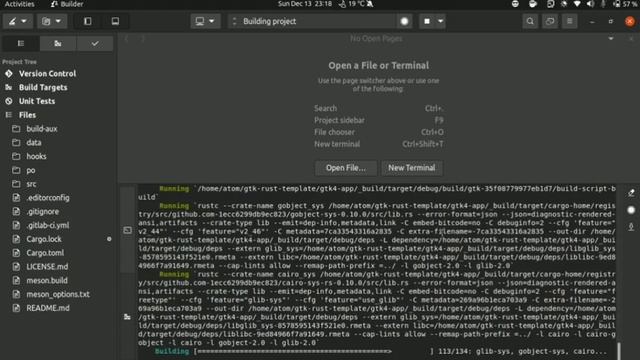Image resolution: width=640 pixels, height=360 pixels.
Task: Open the hamburger main menu
Action: click(x=569, y=21)
